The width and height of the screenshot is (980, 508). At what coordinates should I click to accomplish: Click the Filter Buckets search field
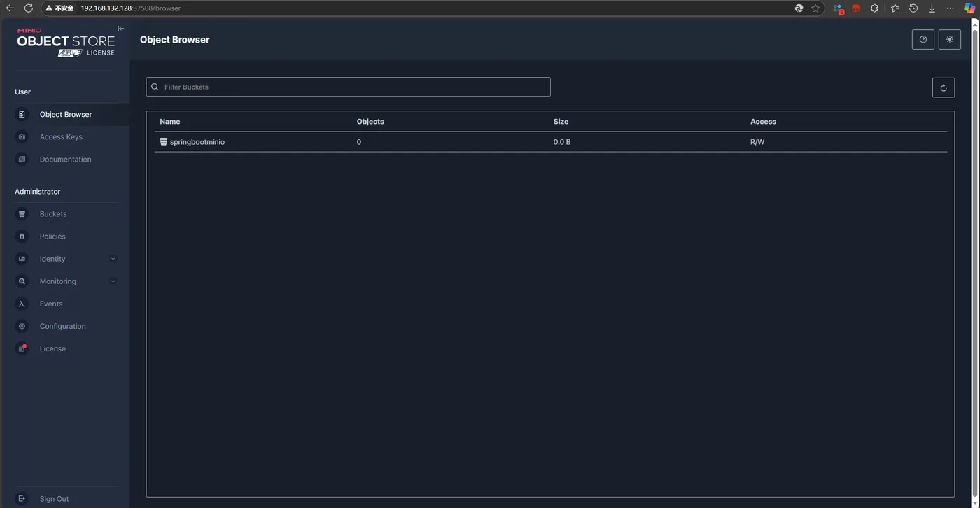click(x=348, y=87)
